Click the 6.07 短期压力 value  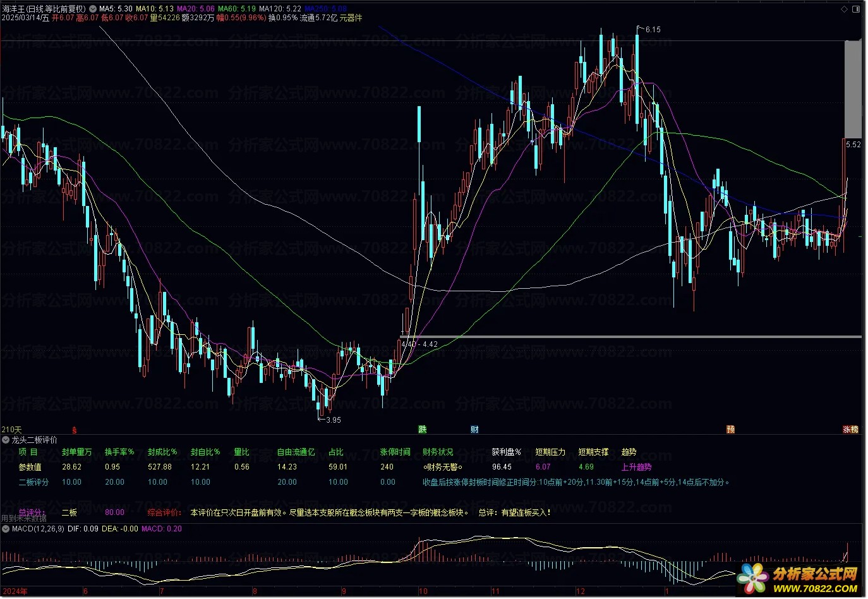pyautogui.click(x=543, y=468)
